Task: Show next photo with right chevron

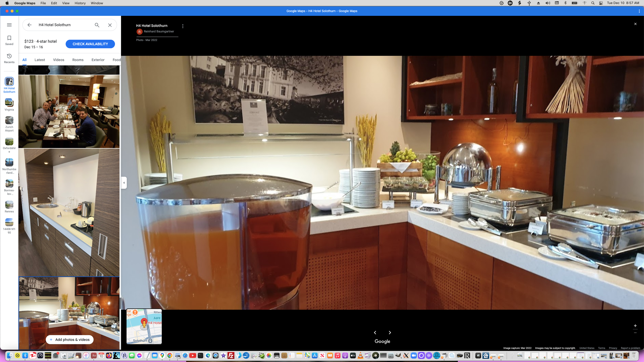Action: [390, 333]
